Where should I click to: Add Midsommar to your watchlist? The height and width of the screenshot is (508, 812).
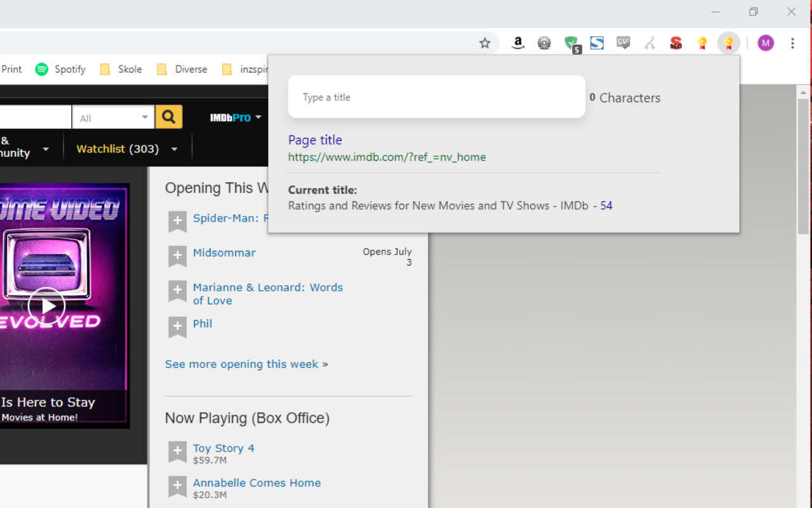click(x=177, y=256)
